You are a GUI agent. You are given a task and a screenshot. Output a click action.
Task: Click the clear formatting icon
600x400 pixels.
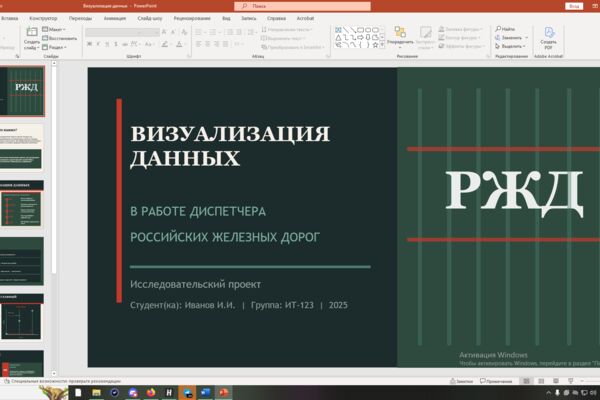point(184,32)
